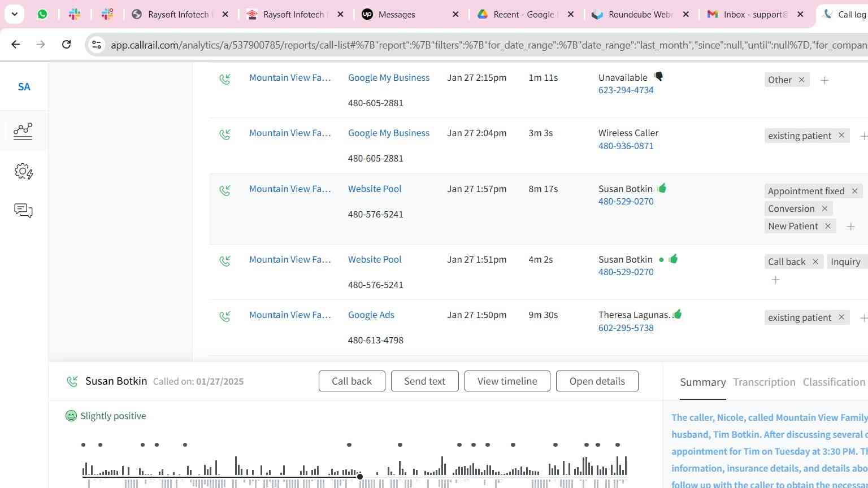Viewport: 868px width, 488px height.
Task: Go back to previous page
Action: (x=16, y=44)
